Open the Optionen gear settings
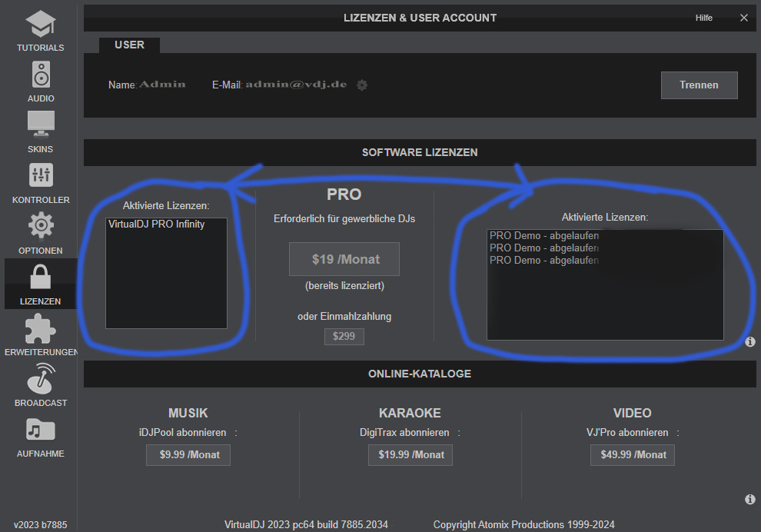 (x=41, y=234)
